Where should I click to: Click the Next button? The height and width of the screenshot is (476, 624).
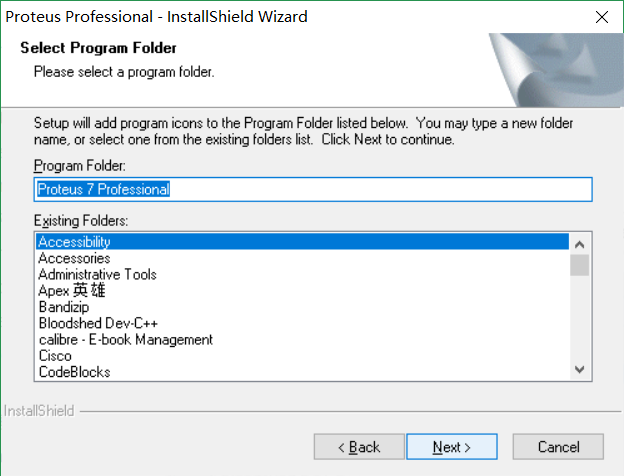452,447
